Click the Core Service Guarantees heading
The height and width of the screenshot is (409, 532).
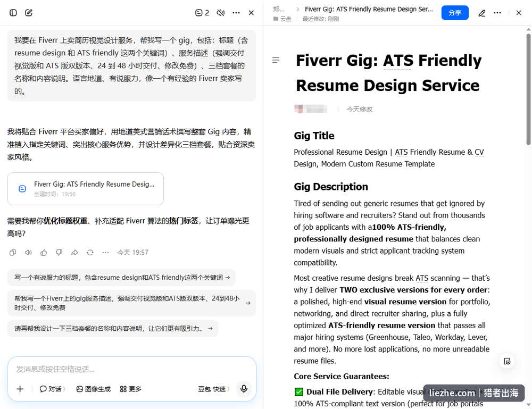pos(342,376)
